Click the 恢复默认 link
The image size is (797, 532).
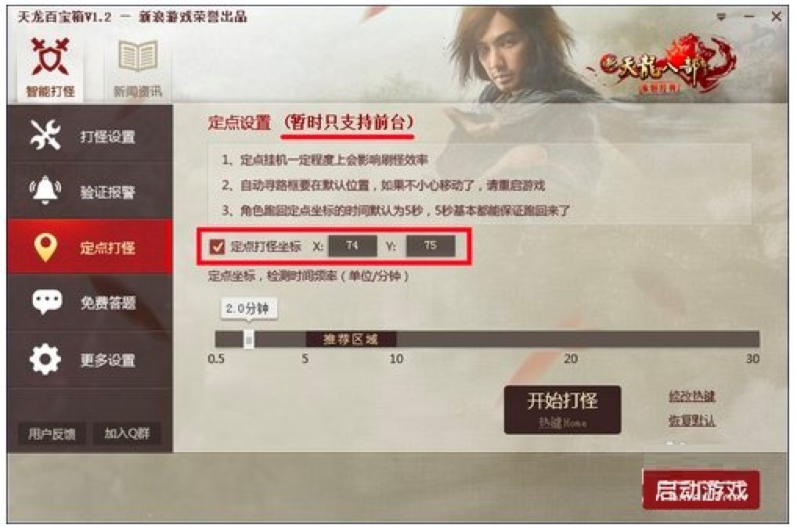click(692, 421)
